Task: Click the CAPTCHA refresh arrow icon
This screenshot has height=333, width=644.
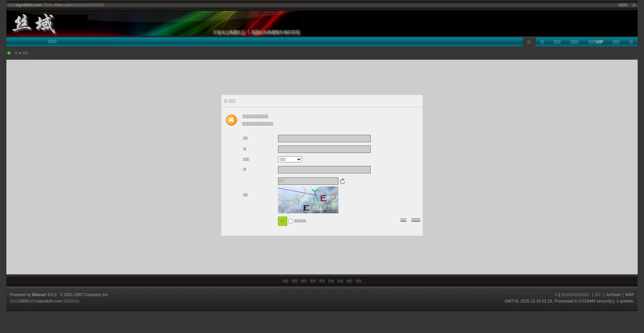Action: 342,181
